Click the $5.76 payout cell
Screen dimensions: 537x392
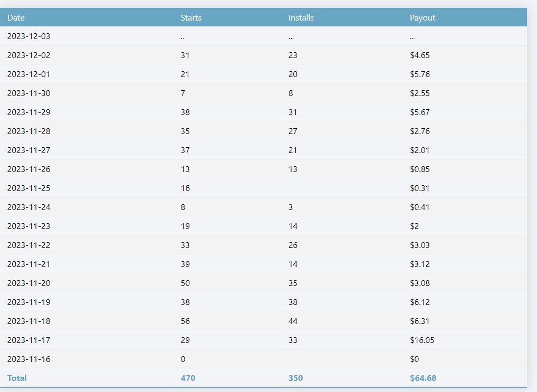pyautogui.click(x=420, y=74)
